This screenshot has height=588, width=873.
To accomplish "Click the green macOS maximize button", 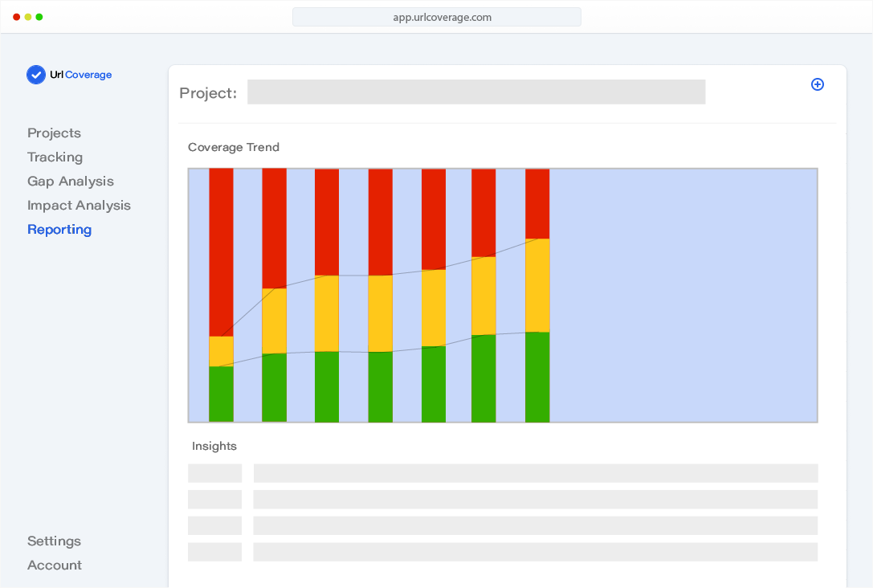I will click(39, 17).
